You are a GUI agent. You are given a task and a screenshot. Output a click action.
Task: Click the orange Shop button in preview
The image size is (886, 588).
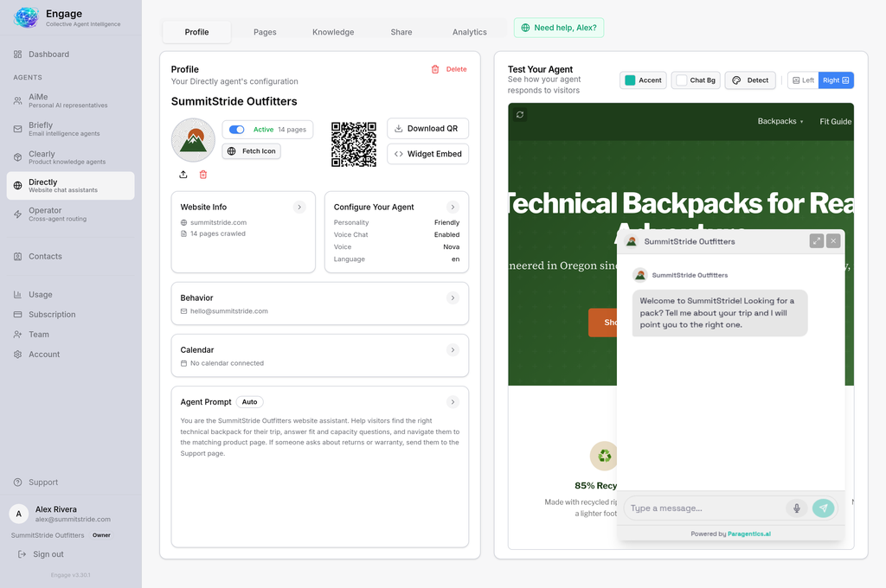602,323
